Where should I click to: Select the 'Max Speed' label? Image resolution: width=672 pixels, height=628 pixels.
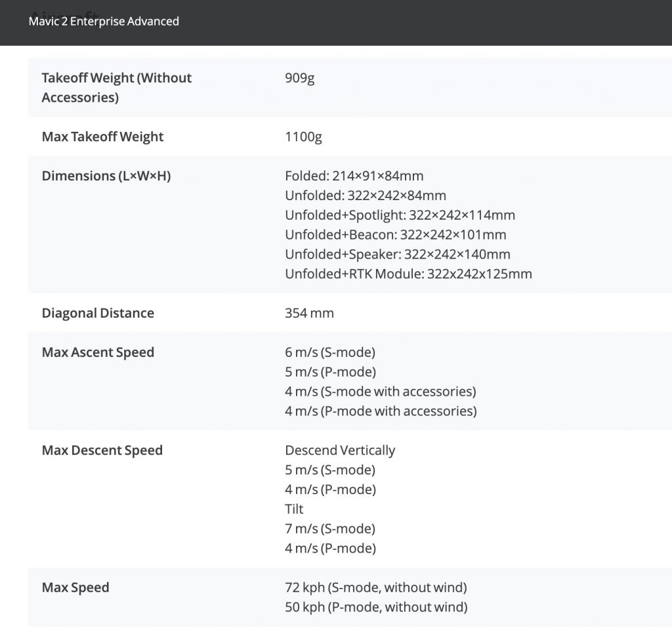(75, 588)
